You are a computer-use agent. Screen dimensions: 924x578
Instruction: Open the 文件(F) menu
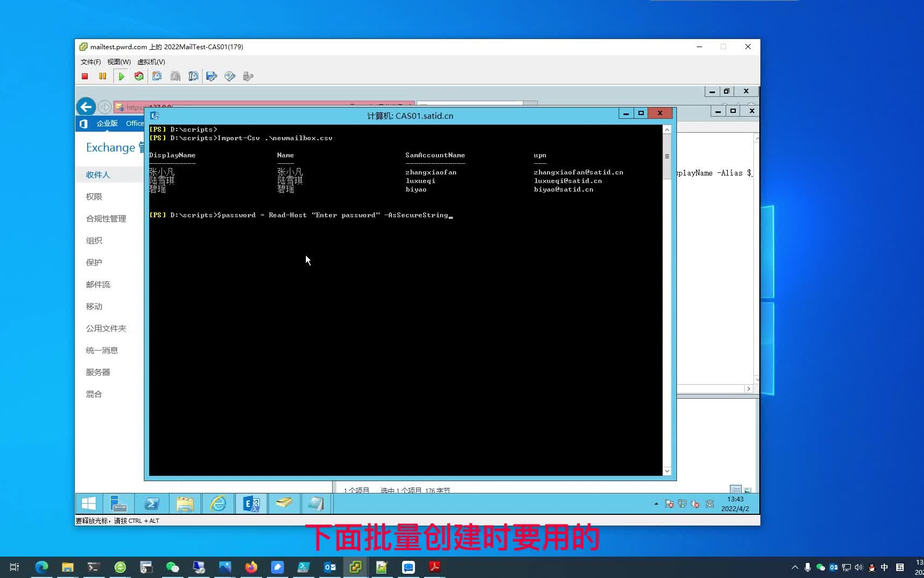tap(90, 62)
